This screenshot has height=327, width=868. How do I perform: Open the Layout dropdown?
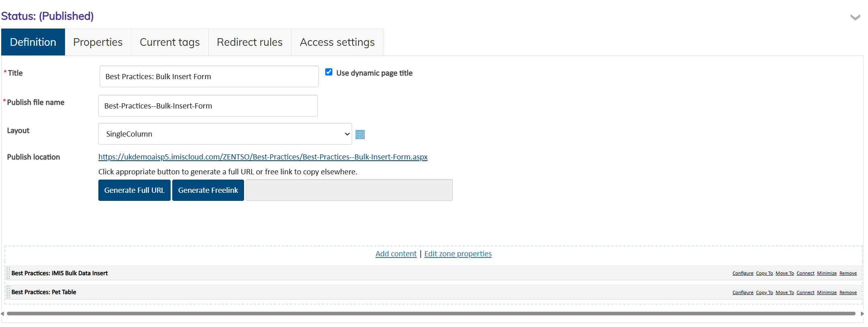[x=225, y=134]
